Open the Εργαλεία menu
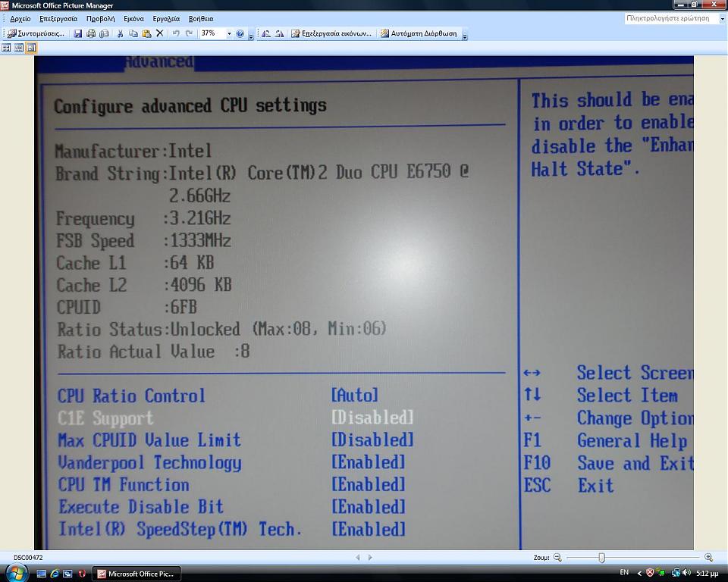 [166, 19]
